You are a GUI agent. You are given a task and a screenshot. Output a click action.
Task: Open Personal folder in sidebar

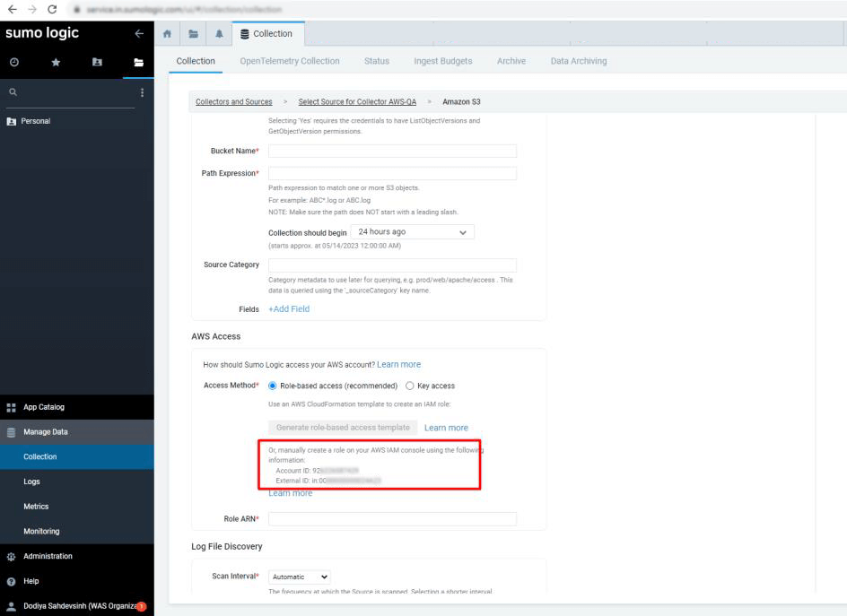(x=36, y=121)
